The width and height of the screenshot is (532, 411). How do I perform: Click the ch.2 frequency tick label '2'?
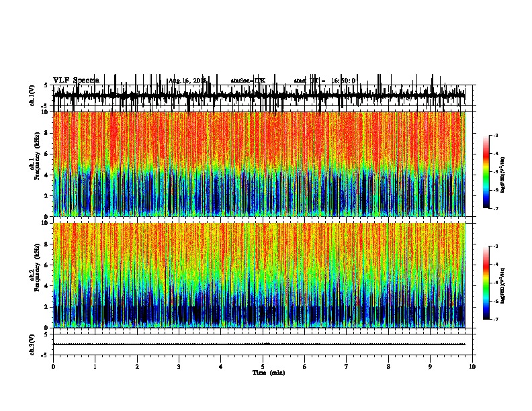tap(47, 307)
